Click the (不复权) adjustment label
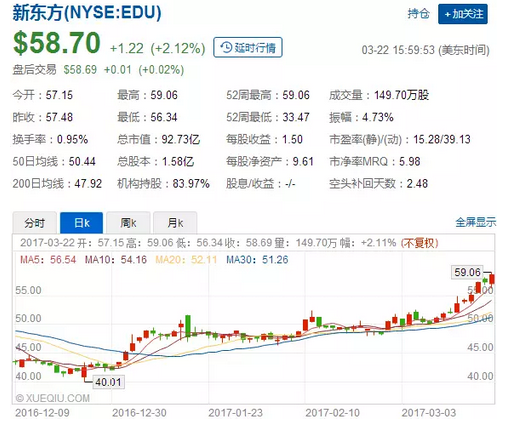Image resolution: width=510 pixels, height=425 pixels. 419,243
